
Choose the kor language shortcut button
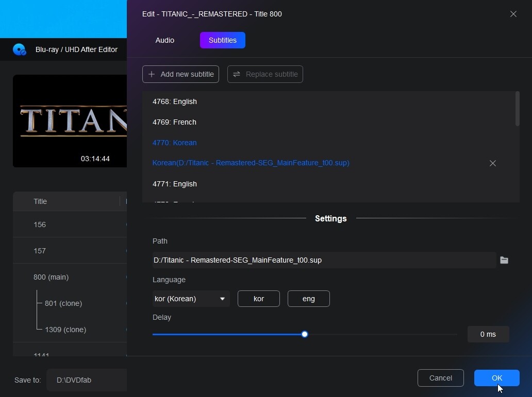click(258, 299)
